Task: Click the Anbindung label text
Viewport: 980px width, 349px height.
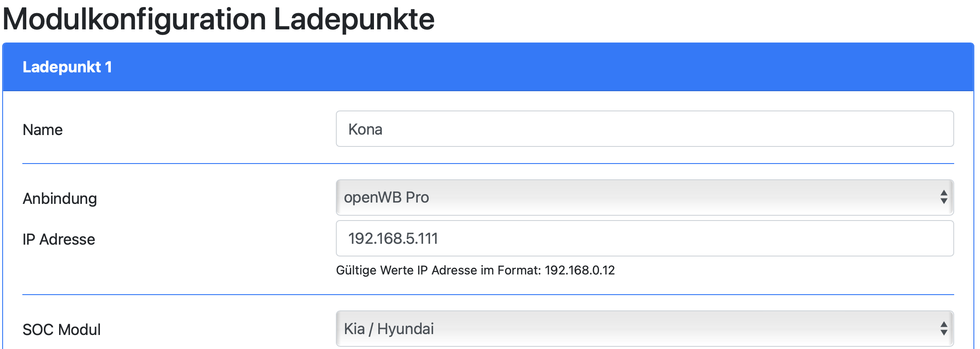Action: tap(60, 199)
